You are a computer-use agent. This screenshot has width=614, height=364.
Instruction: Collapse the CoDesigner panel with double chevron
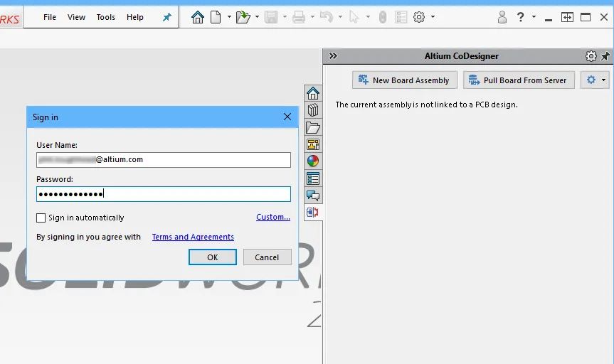(x=333, y=56)
